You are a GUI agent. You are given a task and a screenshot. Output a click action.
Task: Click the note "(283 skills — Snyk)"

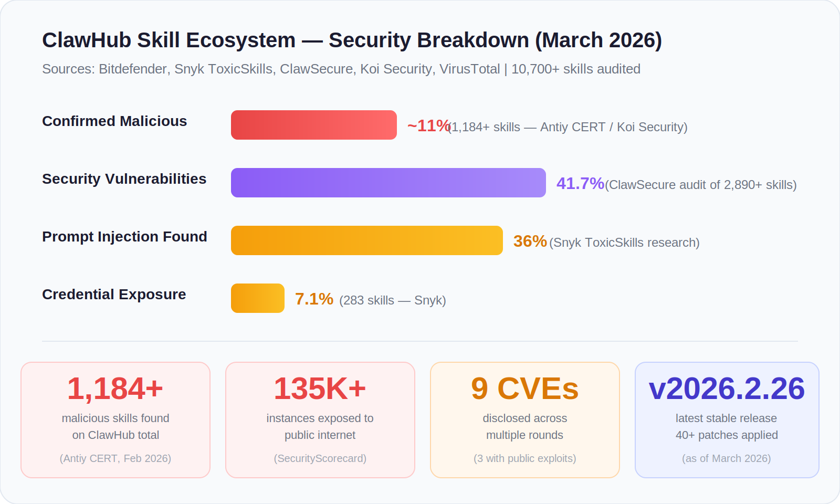(x=393, y=300)
